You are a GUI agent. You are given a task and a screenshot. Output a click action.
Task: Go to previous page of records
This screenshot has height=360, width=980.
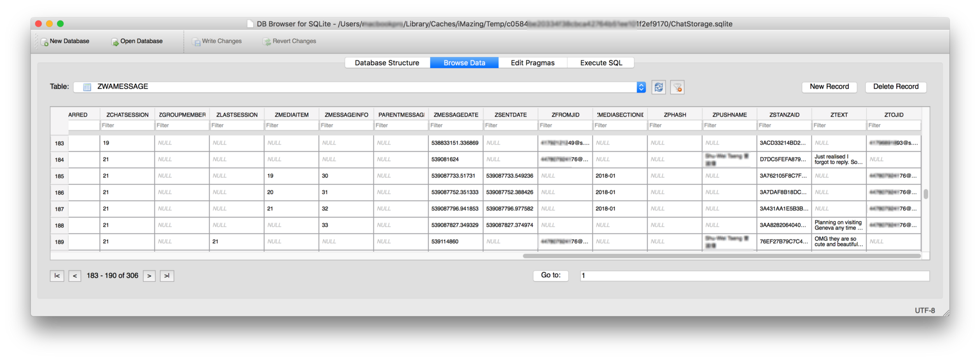pyautogui.click(x=74, y=276)
